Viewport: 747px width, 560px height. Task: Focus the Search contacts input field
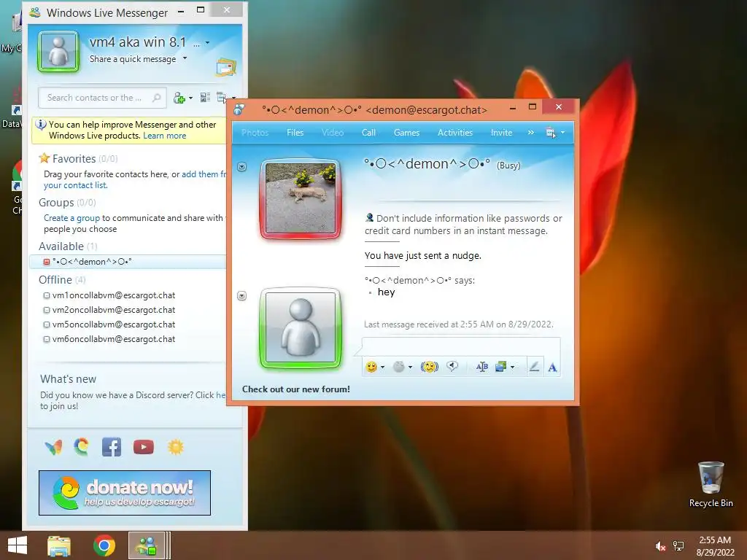[x=102, y=98]
